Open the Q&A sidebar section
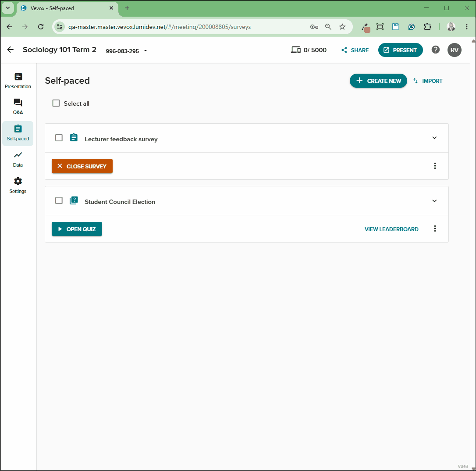The width and height of the screenshot is (476, 471). click(x=18, y=107)
